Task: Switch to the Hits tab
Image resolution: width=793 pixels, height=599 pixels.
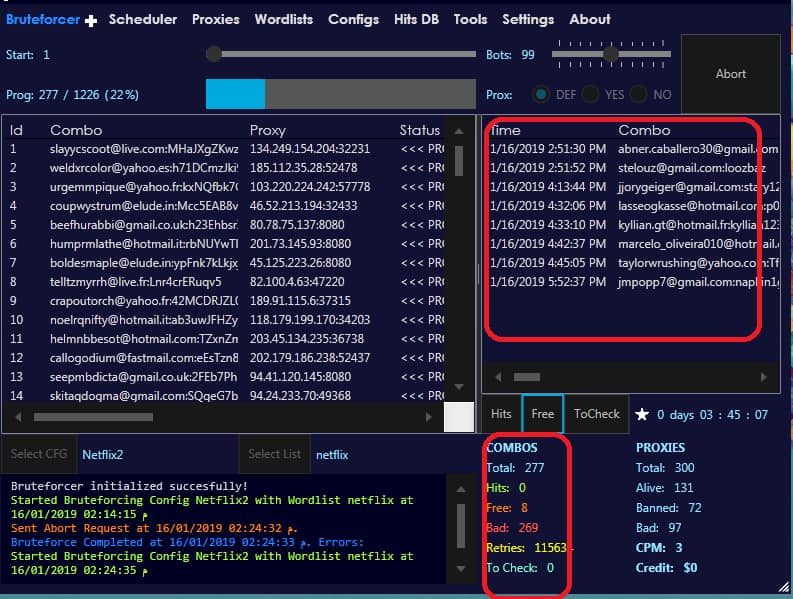Action: point(501,414)
